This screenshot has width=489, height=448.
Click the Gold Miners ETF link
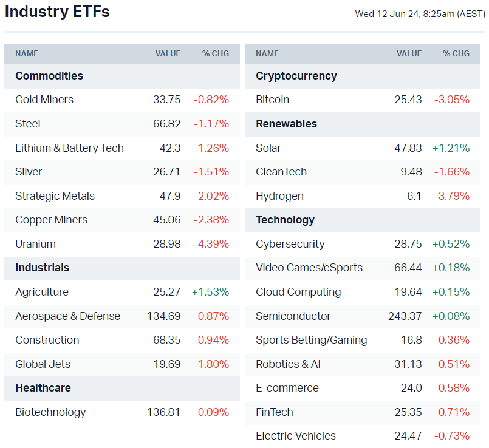(44, 100)
